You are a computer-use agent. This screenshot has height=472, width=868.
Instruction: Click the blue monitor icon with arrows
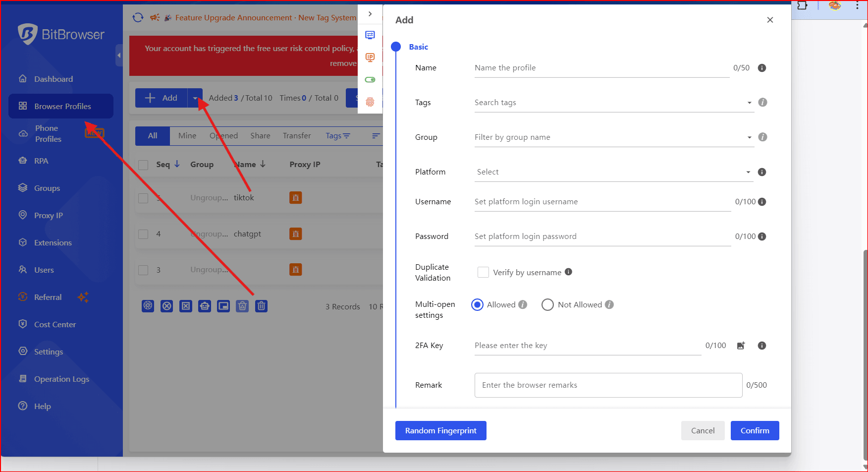(370, 35)
